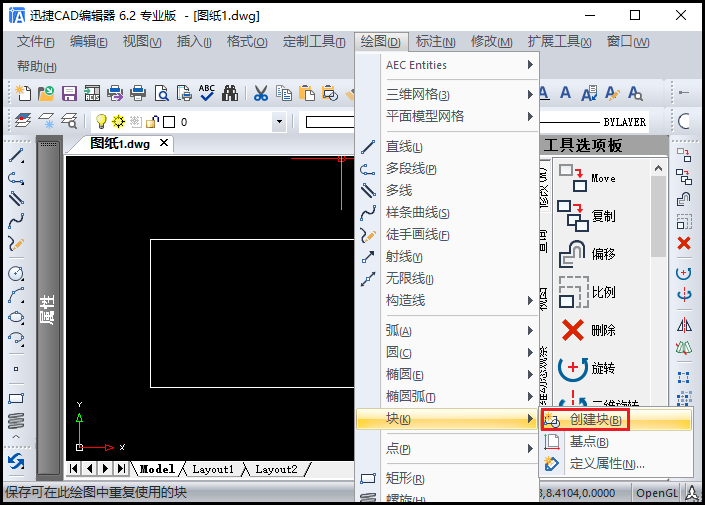Click the last-tab navigation arrow
705x505 pixels.
[121, 469]
